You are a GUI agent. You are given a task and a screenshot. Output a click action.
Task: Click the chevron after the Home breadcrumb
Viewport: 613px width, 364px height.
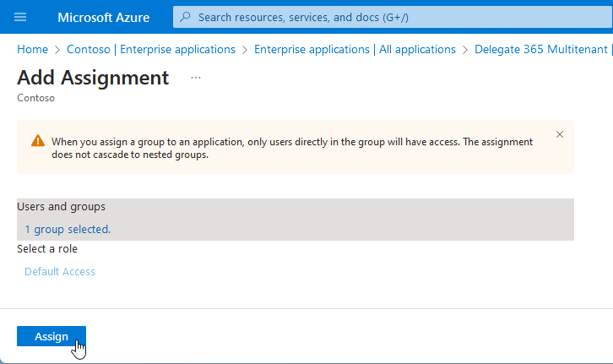click(x=57, y=50)
